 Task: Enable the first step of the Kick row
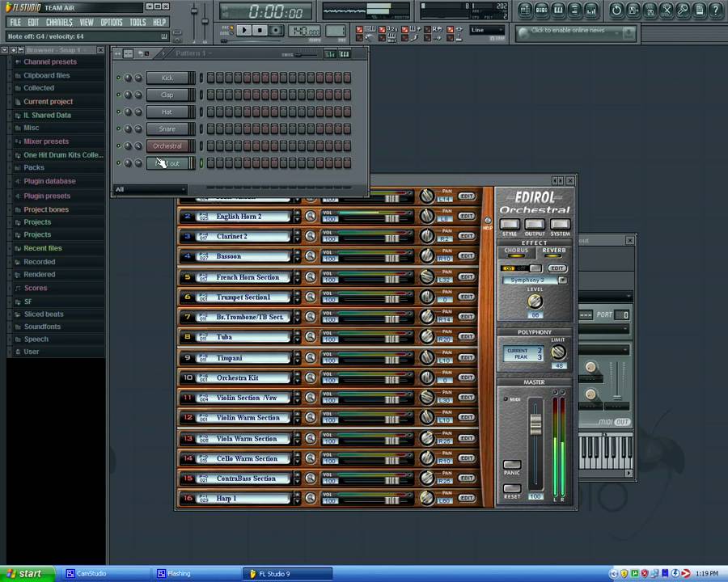(x=211, y=78)
